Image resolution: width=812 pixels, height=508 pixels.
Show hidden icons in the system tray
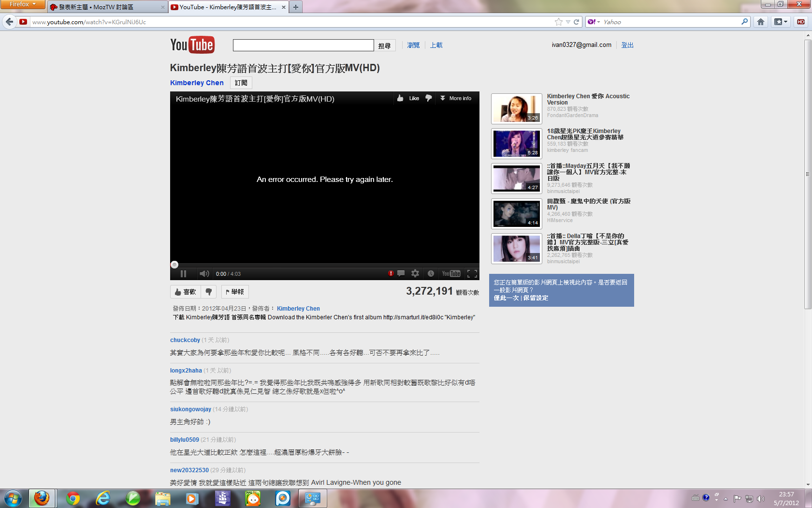(725, 498)
